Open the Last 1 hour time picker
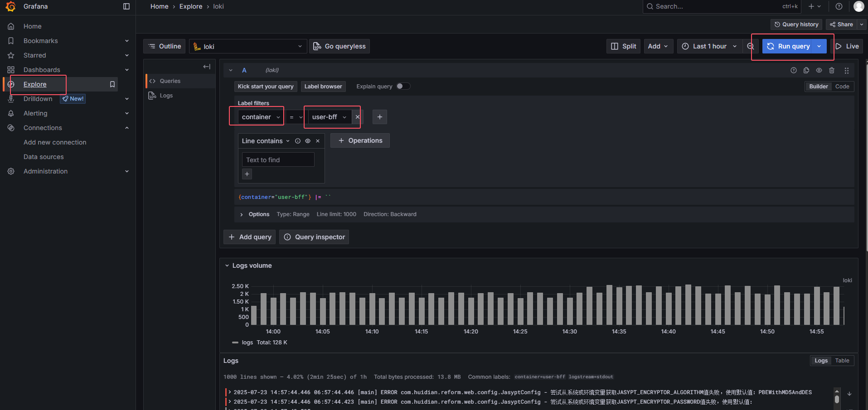Image resolution: width=868 pixels, height=410 pixels. click(710, 46)
